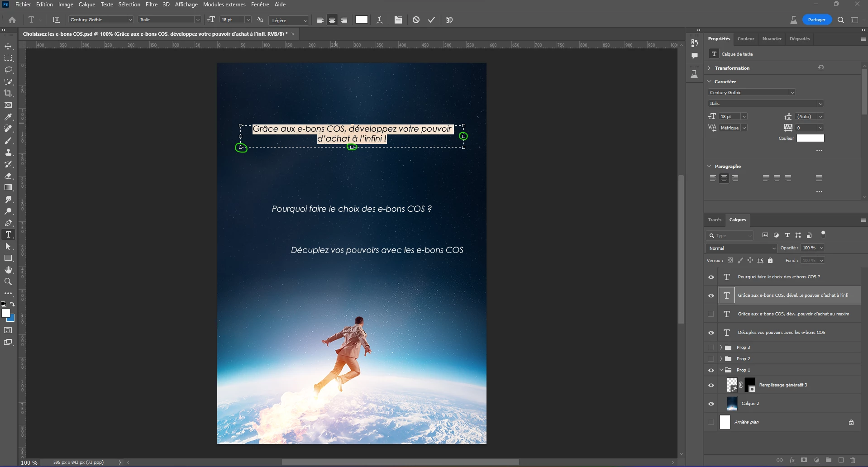
Task: Select the Gradient tool
Action: (x=8, y=187)
